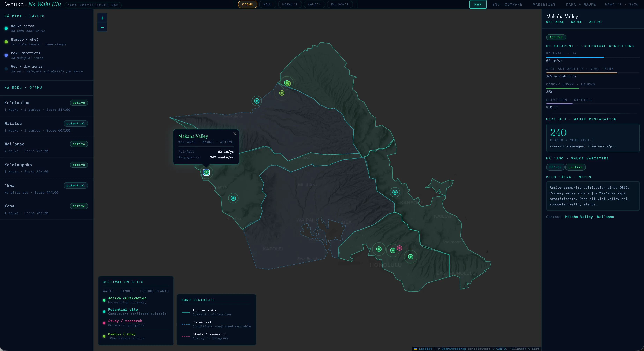This screenshot has width=644, height=351.
Task: Select the Wai'anae moku row
Action: 46,147
